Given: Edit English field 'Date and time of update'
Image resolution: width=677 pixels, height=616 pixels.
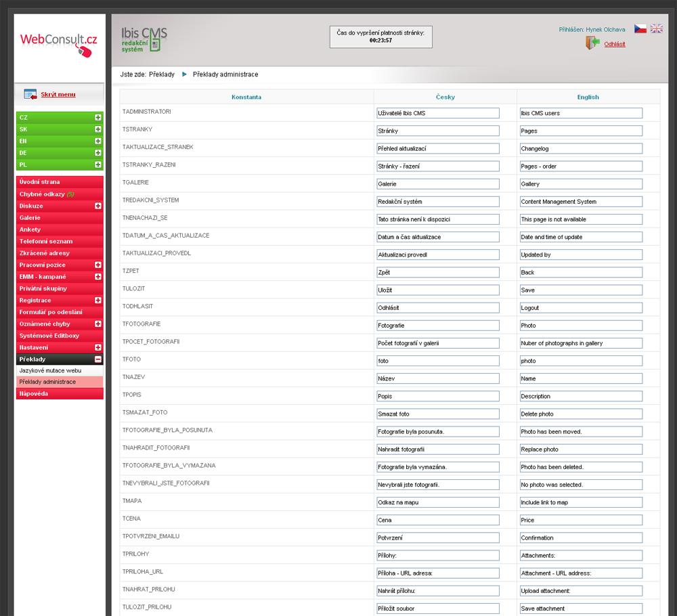Looking at the screenshot, I should (x=581, y=237).
